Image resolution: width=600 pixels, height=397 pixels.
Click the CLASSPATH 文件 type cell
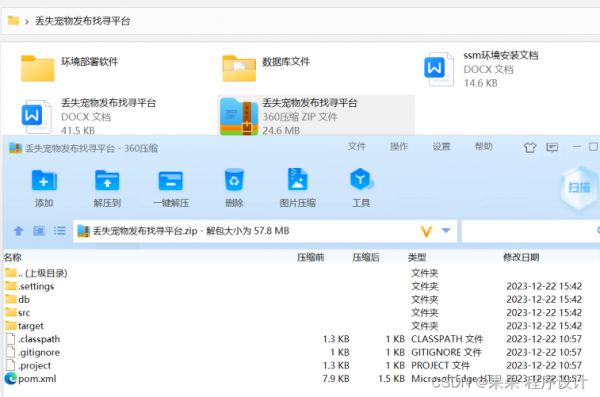447,339
